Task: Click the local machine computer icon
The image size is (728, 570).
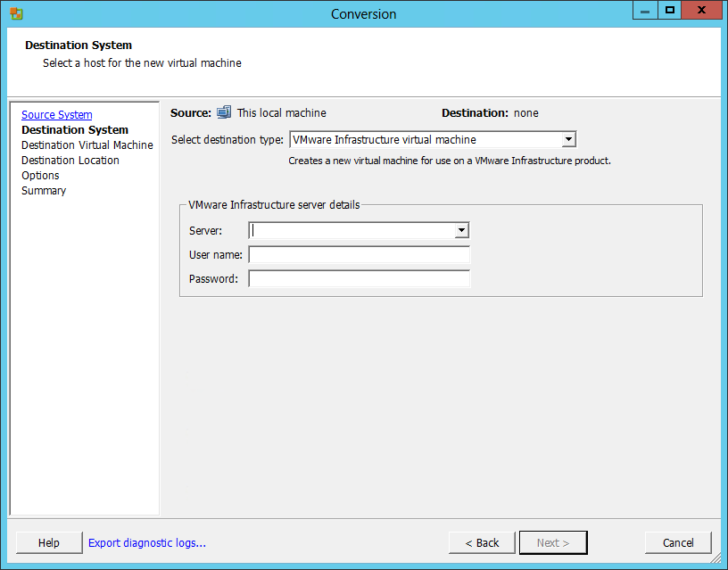Action: (x=224, y=112)
